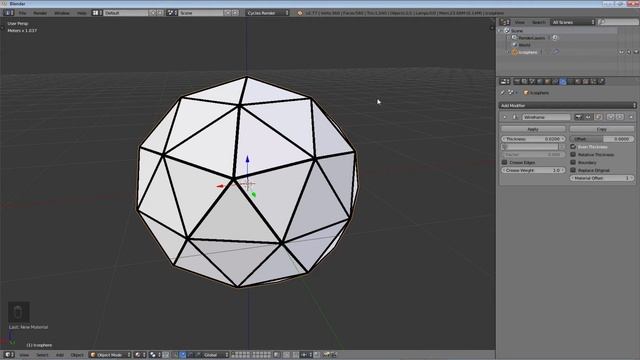
Task: Expand RenderLayers in the outliner
Action: (509, 38)
